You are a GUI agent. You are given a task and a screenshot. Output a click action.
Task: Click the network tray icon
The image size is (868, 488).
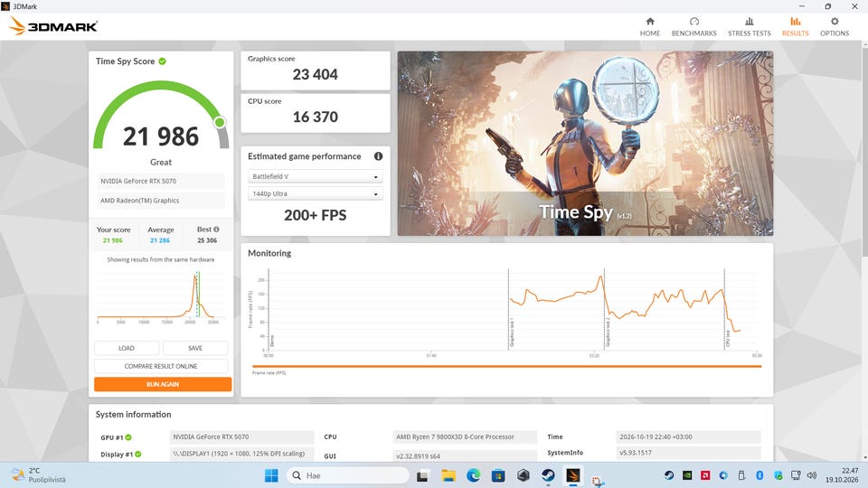796,475
